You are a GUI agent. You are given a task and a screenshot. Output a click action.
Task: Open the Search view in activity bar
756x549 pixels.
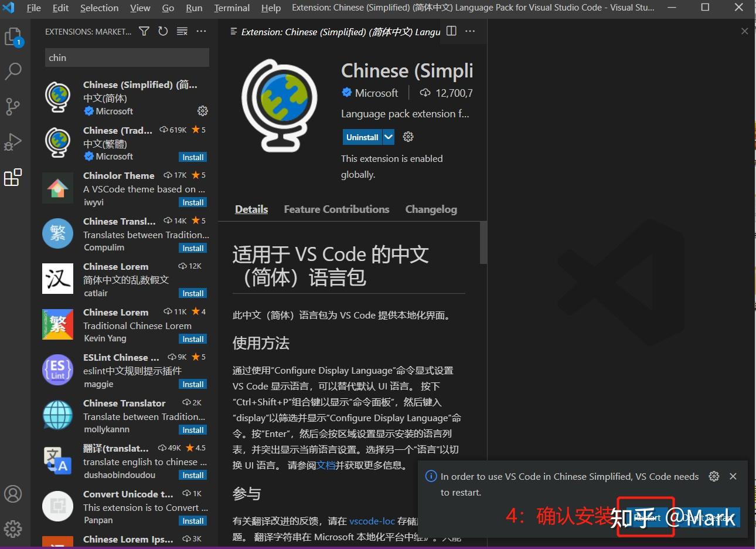[x=13, y=72]
